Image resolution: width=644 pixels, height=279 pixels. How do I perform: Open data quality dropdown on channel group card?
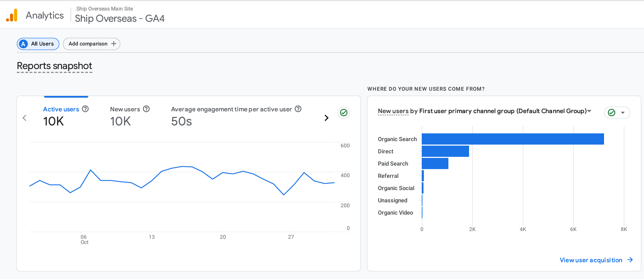pos(617,113)
